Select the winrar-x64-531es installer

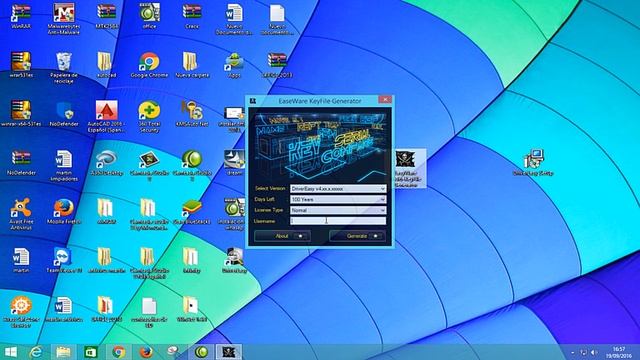pos(21,114)
